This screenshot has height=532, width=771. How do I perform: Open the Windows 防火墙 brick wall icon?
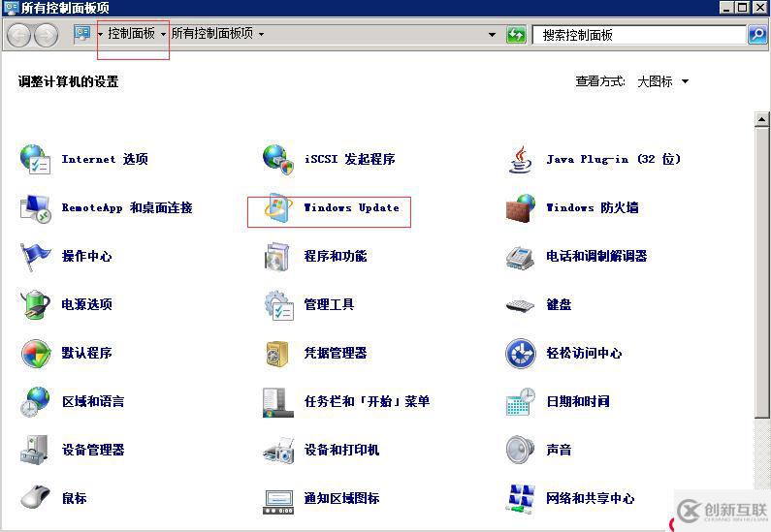[520, 207]
